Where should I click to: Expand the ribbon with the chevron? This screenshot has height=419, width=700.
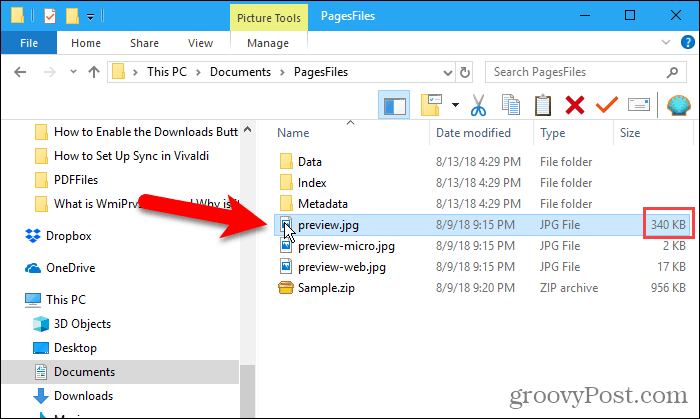666,42
